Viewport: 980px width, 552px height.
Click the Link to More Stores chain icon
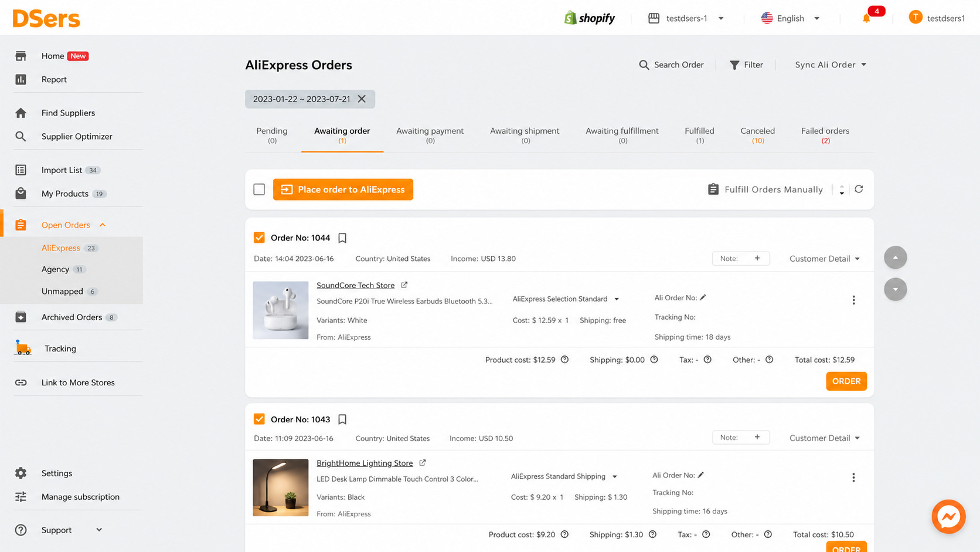tap(21, 382)
